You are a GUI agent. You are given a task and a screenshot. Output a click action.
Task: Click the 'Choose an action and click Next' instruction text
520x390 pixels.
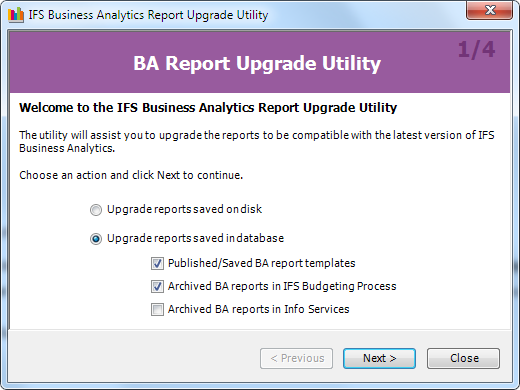(131, 175)
